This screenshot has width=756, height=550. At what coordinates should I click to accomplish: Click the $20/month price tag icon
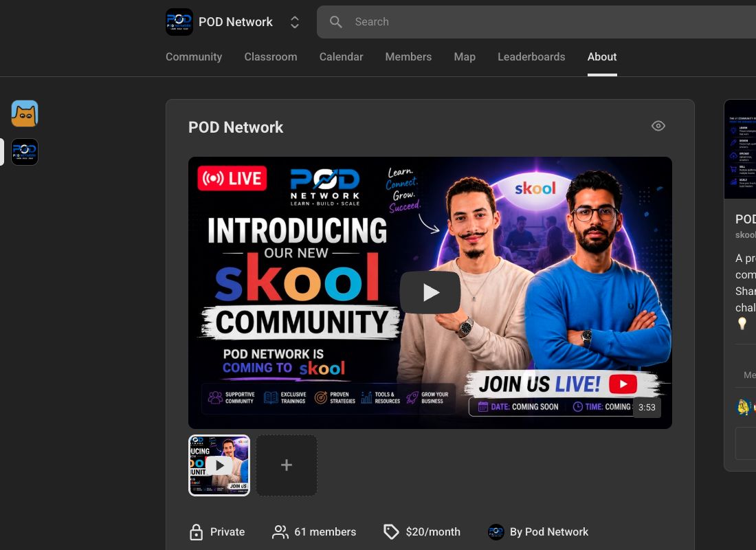pyautogui.click(x=391, y=531)
